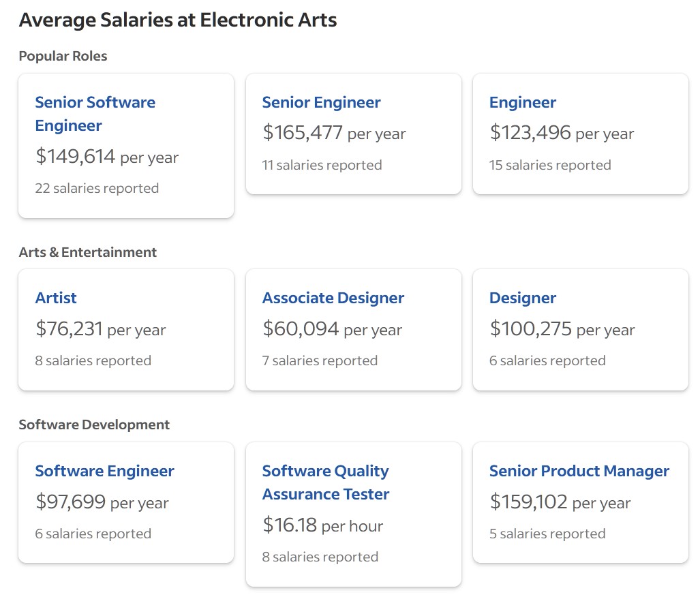Click the $100,275 per year salary figure
700x616 pixels.
click(562, 329)
